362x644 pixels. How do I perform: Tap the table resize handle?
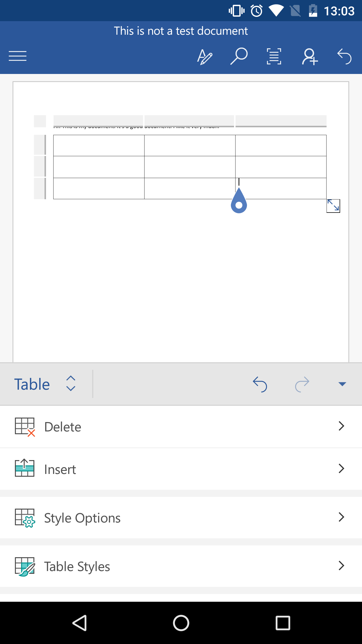(333, 206)
